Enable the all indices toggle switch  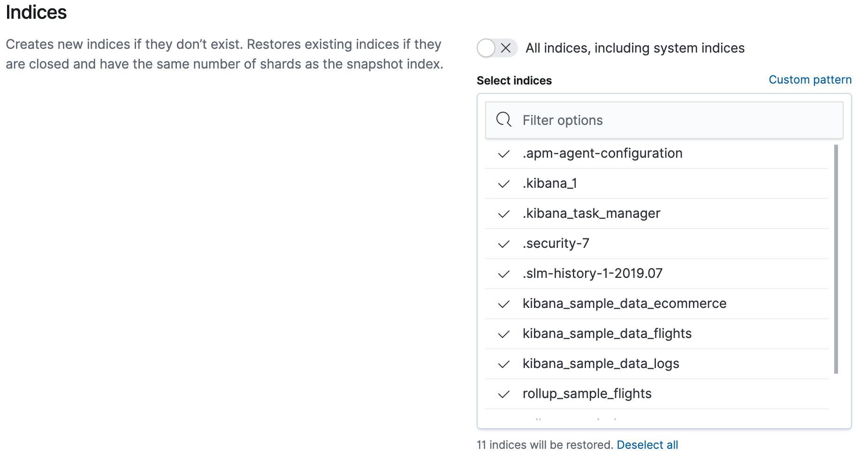point(497,48)
